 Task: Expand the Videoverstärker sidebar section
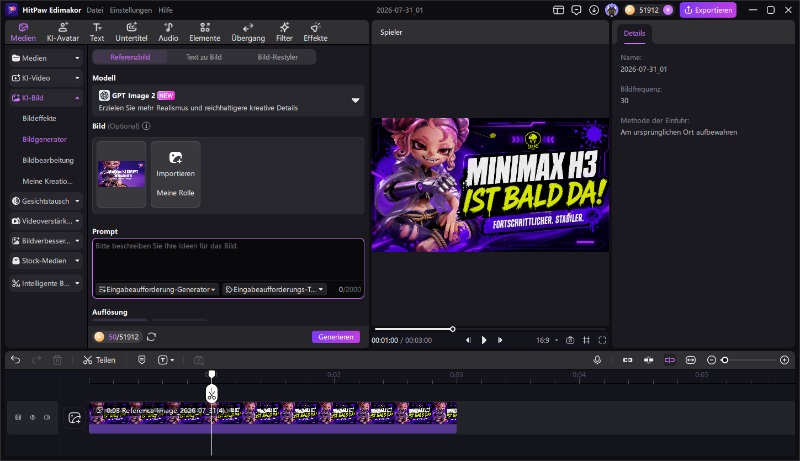coord(45,221)
